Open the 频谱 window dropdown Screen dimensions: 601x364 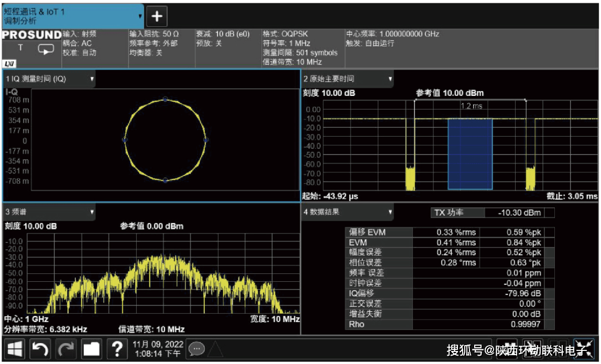click(92, 212)
